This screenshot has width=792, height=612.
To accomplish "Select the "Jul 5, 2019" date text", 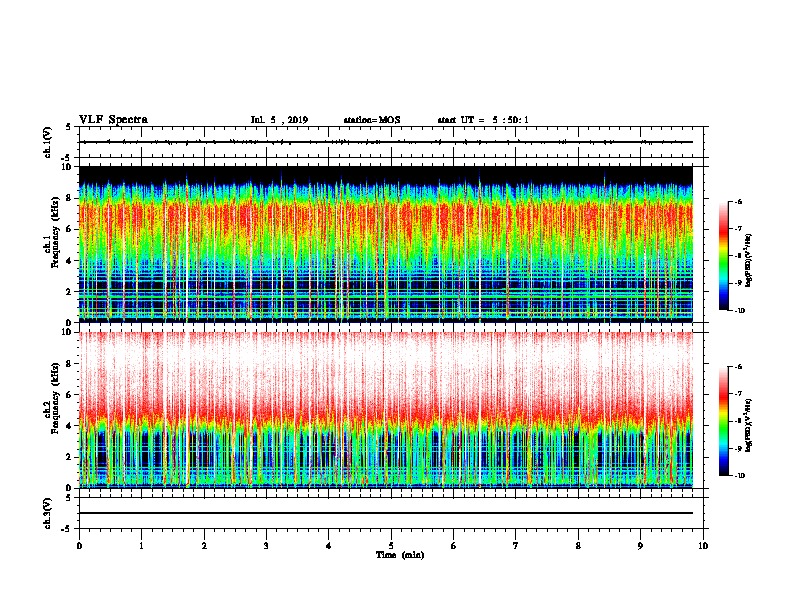I will 279,120.
